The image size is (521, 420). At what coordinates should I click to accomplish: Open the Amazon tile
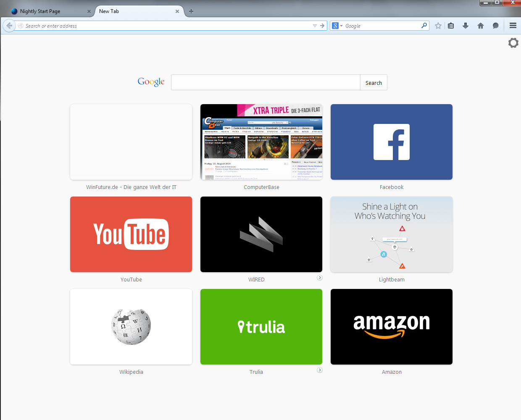click(392, 327)
